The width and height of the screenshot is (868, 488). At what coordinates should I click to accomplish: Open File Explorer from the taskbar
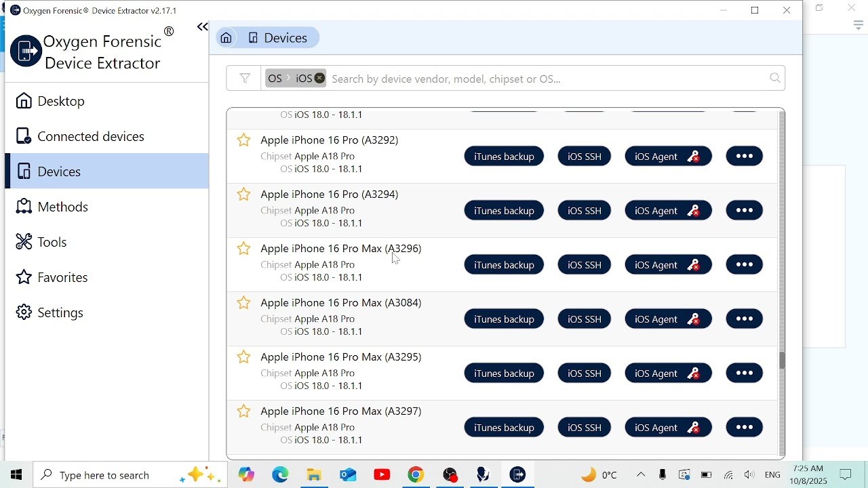[314, 475]
